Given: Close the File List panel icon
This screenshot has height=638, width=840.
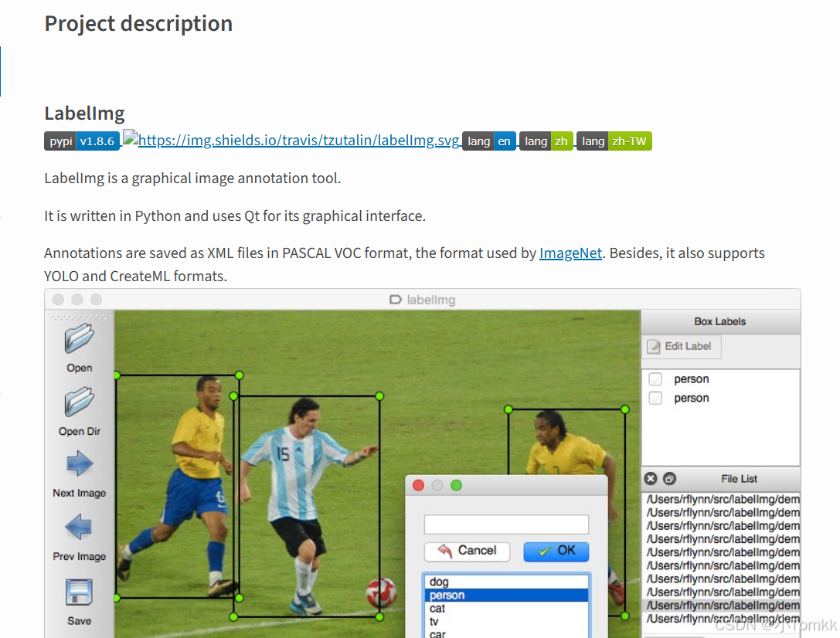Looking at the screenshot, I should pos(651,479).
